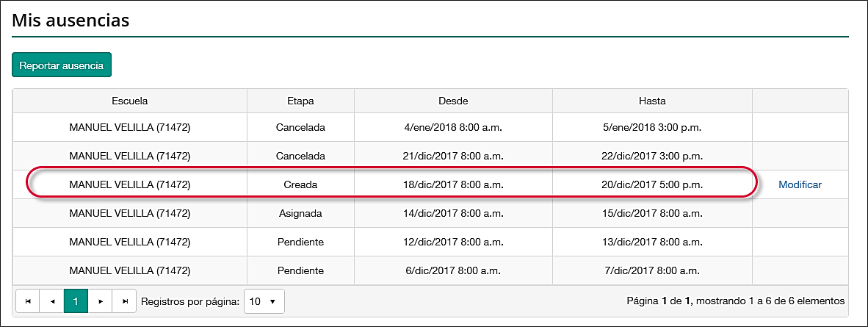Sort by the Etapa column header
This screenshot has width=868, height=327.
pyautogui.click(x=300, y=101)
